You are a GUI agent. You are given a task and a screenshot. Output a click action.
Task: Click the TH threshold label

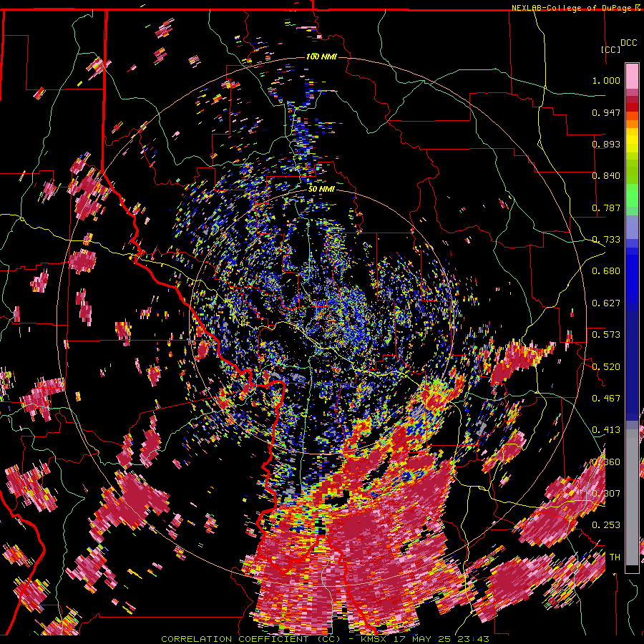point(615,557)
